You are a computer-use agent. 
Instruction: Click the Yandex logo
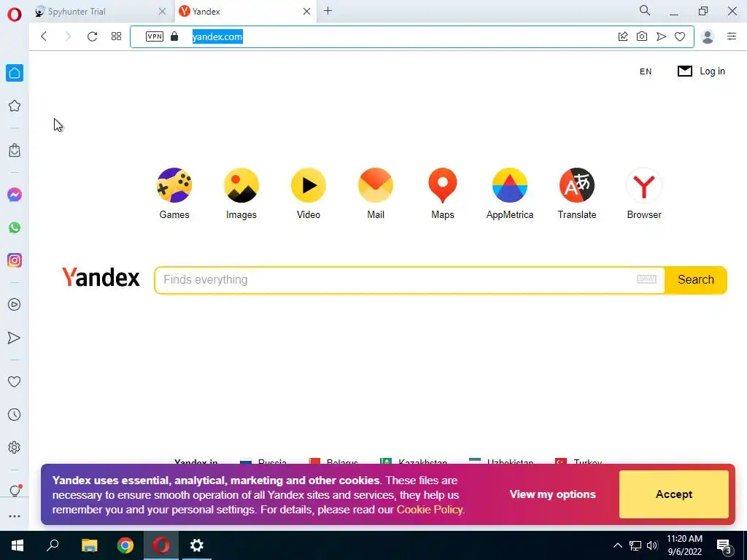coord(101,278)
